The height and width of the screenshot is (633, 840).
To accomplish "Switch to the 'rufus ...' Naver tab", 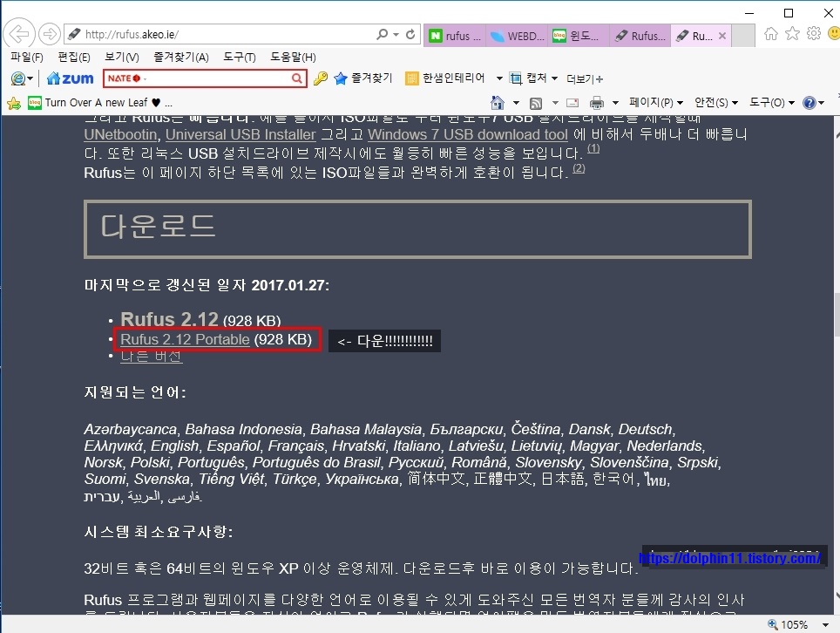I will coord(456,36).
